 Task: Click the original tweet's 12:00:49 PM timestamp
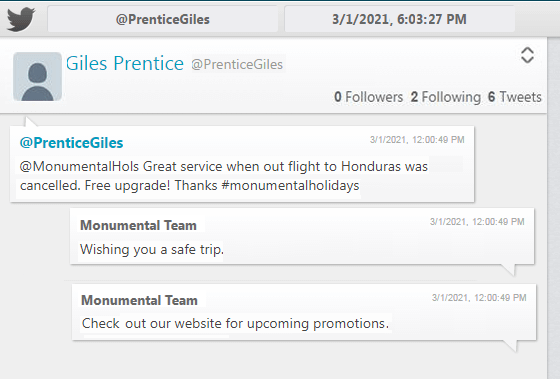[417, 140]
